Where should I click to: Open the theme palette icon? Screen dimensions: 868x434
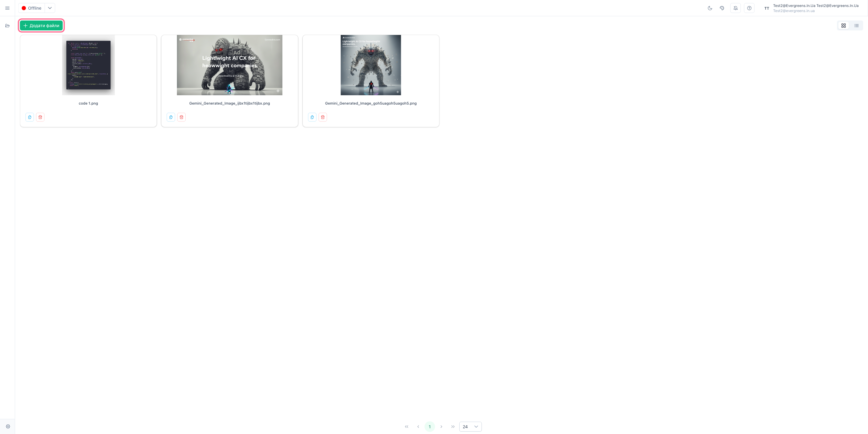(722, 8)
